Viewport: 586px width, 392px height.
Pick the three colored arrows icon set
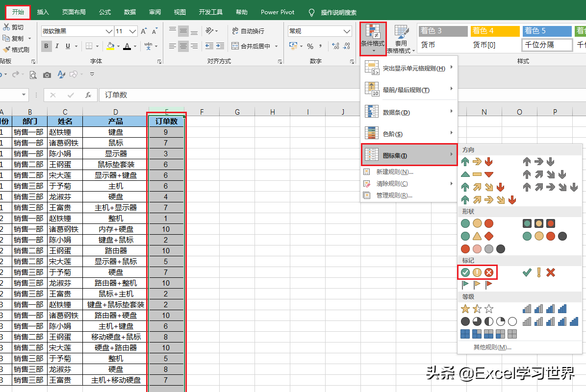(x=477, y=162)
